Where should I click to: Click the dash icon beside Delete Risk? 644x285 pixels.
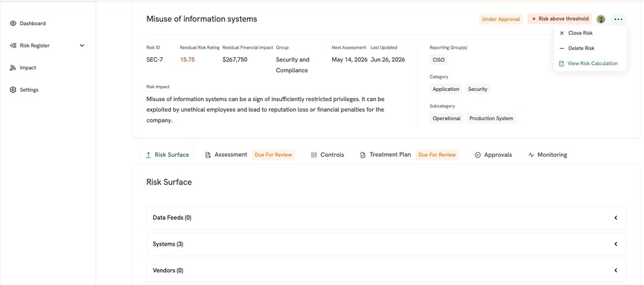(x=562, y=48)
